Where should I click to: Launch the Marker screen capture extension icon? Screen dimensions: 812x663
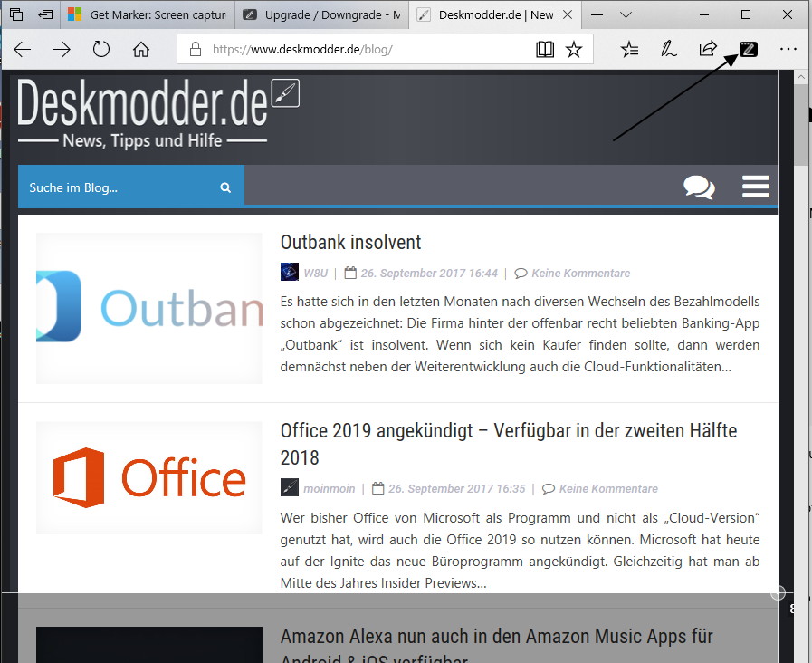(x=749, y=50)
